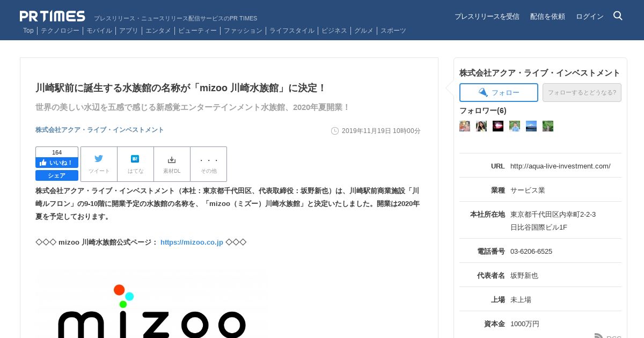Click the ログイン link

click(x=590, y=17)
